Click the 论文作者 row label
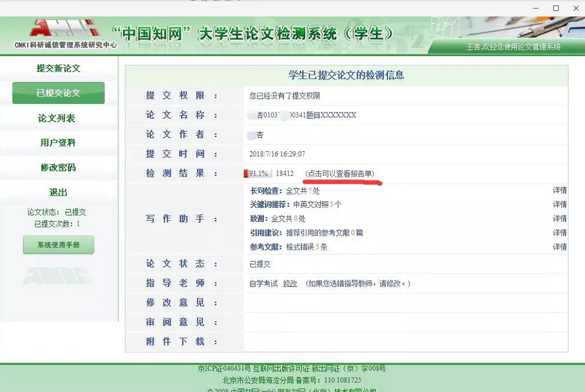Viewport: 585px width, 392px height. (182, 135)
